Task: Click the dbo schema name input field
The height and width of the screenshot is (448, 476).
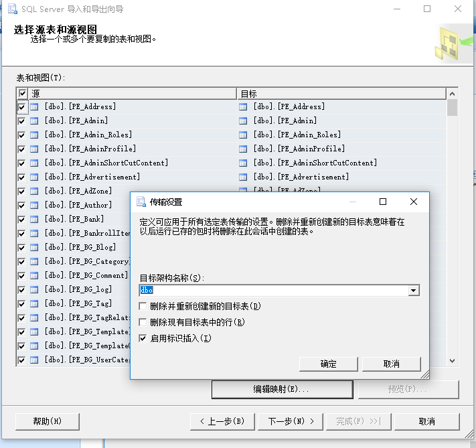Action: point(274,291)
